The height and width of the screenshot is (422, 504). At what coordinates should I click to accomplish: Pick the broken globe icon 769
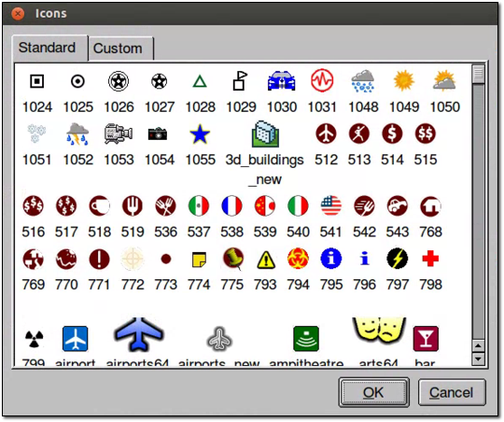(x=33, y=260)
